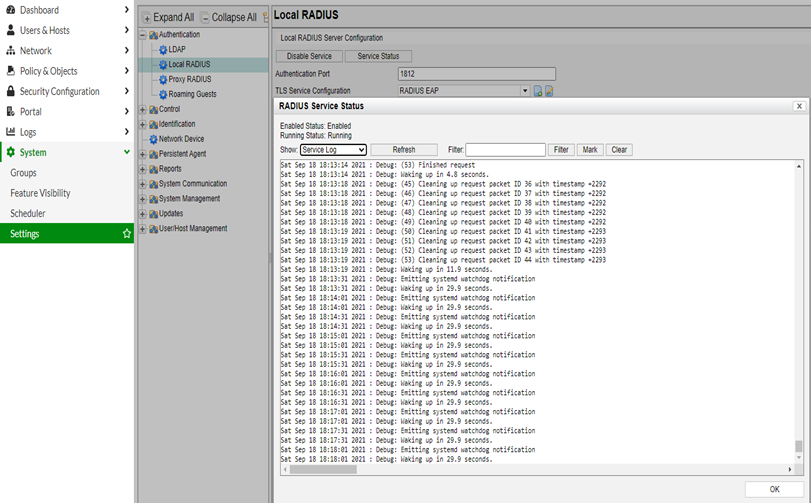Screen dimensions: 811x503
Task: Click the LDAP gear icon
Action: point(163,50)
